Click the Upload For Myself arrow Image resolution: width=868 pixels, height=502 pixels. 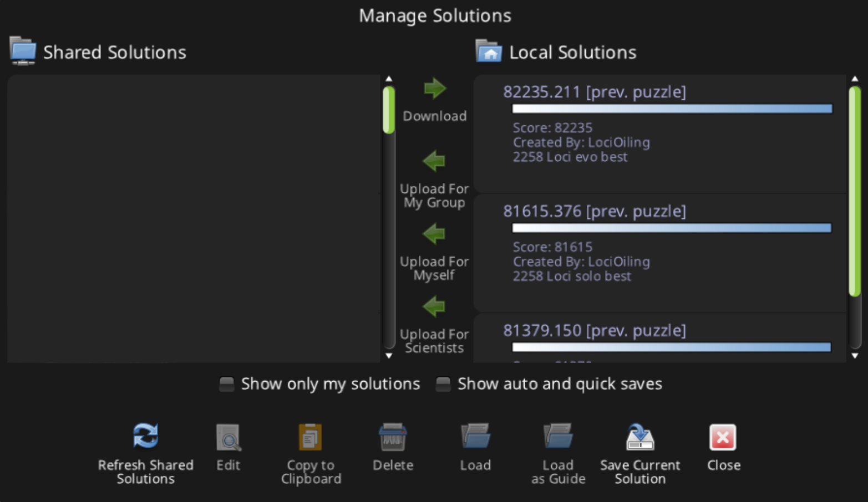434,234
